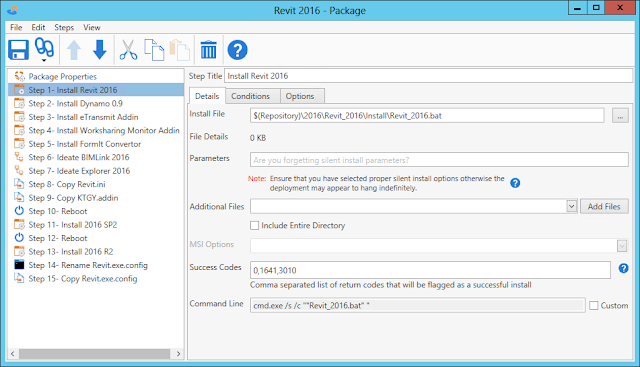Open the View menu

[x=92, y=27]
